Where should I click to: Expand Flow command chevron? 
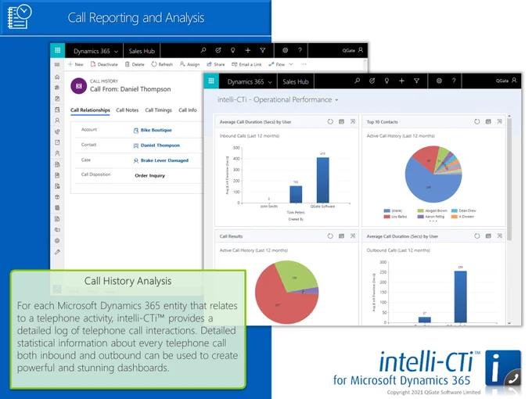pyautogui.click(x=291, y=64)
